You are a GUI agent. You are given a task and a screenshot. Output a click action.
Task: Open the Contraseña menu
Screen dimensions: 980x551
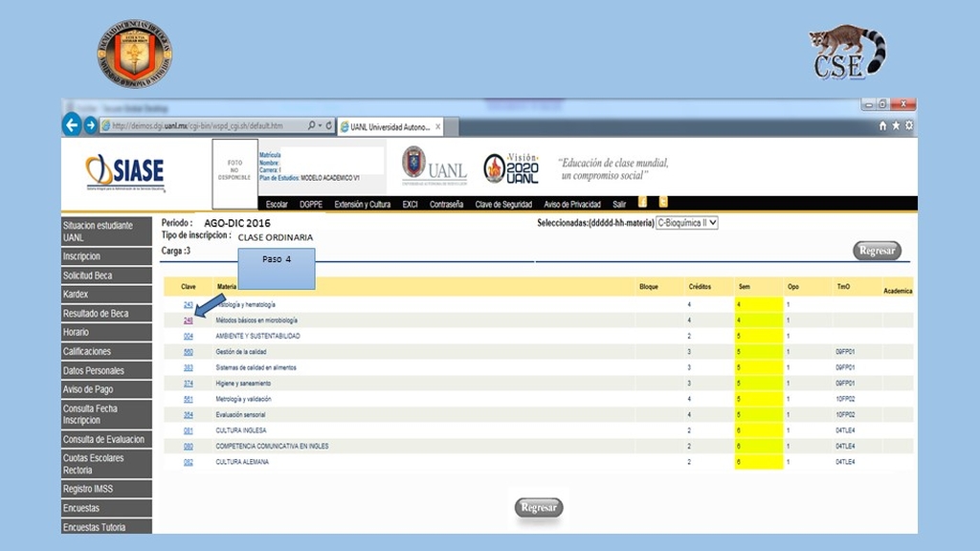(x=446, y=205)
